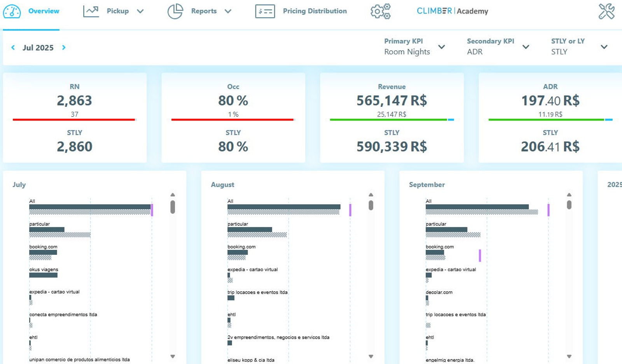
Task: Click July 'okus viagens' segment bar
Action: (x=43, y=275)
